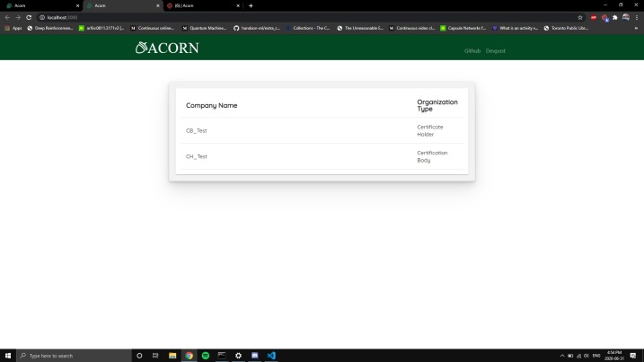Image resolution: width=644 pixels, height=362 pixels.
Task: Go forward in browser history
Action: 18,18
